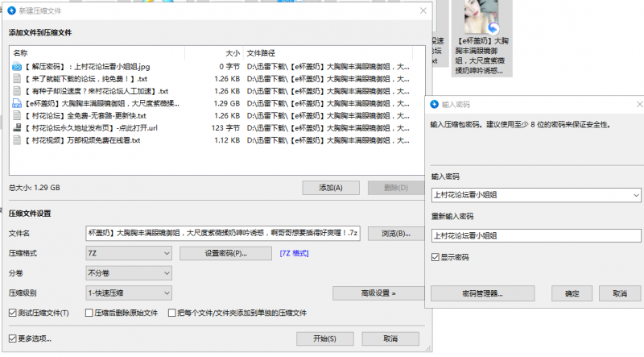Click the .url shortcut file icon
The width and height of the screenshot is (644, 357).
[16, 127]
